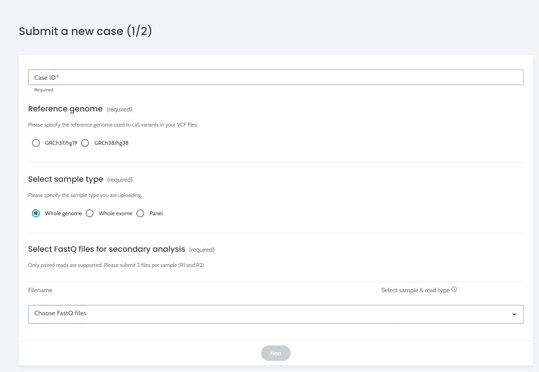The image size is (539, 372).
Task: Select Panel as the sample type
Action: click(x=140, y=214)
